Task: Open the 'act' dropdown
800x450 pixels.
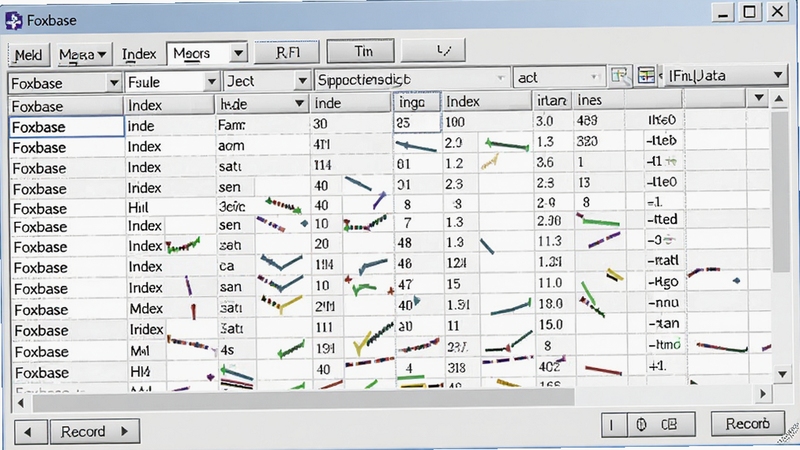Action: click(594, 77)
